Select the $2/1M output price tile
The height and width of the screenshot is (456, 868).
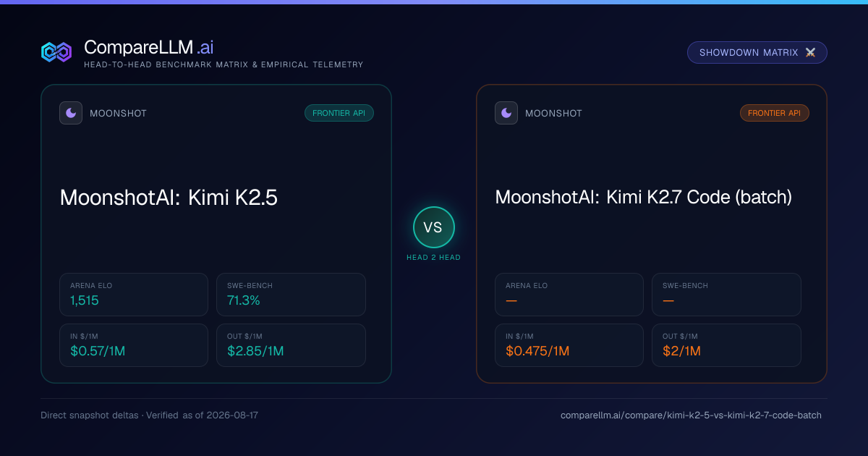coord(726,345)
